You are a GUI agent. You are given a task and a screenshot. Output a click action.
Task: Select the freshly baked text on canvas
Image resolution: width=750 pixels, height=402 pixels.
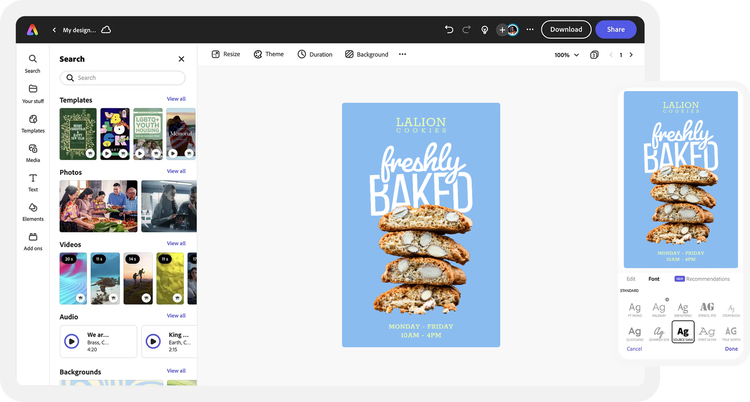tap(421, 179)
